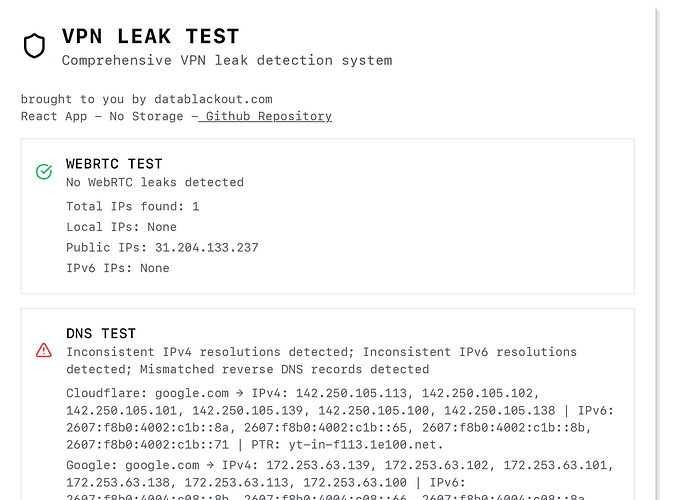Screen dimensions: 690x500
Task: Click the 'Total IPs found: 1' line
Action: click(x=133, y=206)
